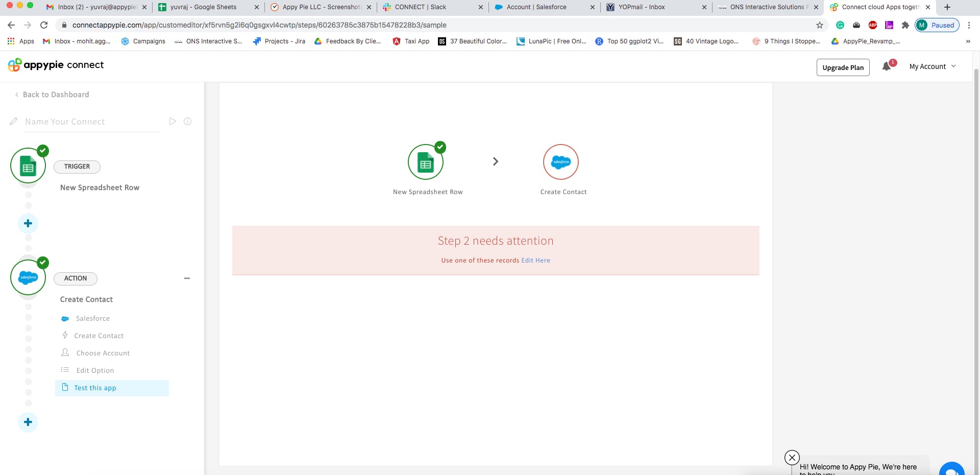
Task: Open the Edit Option step
Action: tap(95, 371)
